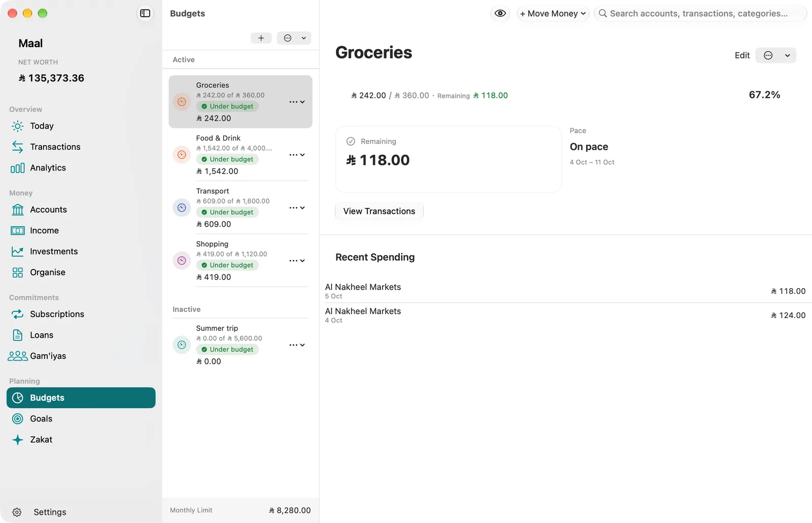This screenshot has width=812, height=523.
Task: Click Edit for Groceries budget
Action: pos(742,55)
